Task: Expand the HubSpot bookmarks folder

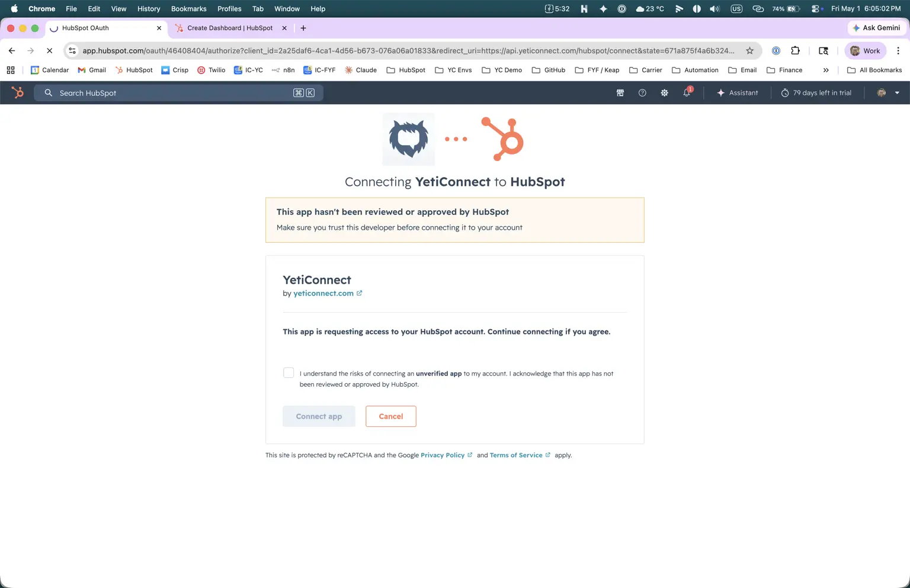Action: coord(406,70)
